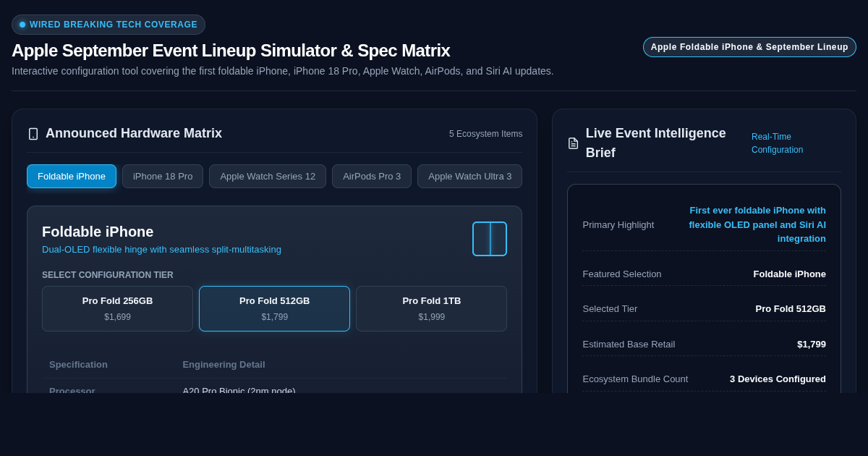Click the Estimated Base Retail label

629,345
